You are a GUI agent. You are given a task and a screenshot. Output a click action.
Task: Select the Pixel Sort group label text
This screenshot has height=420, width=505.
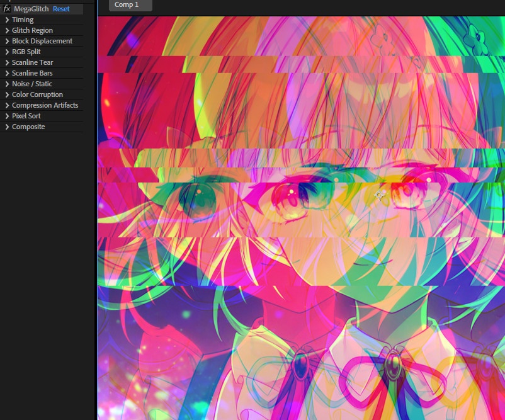(x=26, y=116)
